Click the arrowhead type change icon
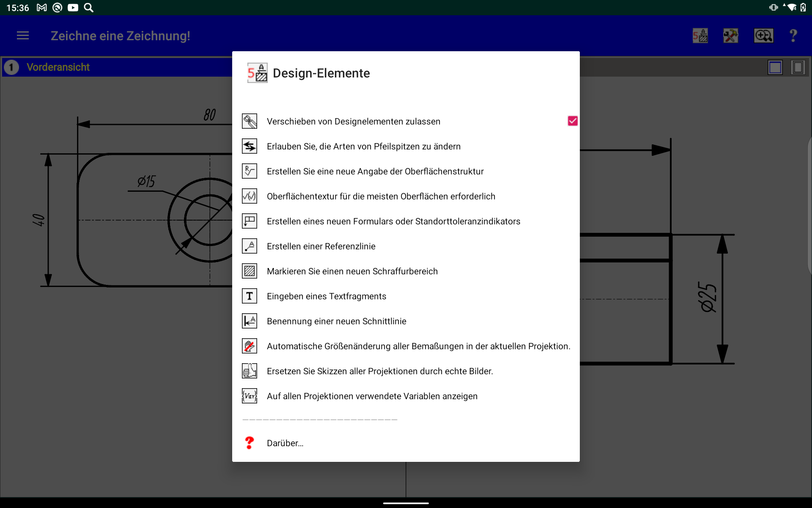 pyautogui.click(x=250, y=146)
